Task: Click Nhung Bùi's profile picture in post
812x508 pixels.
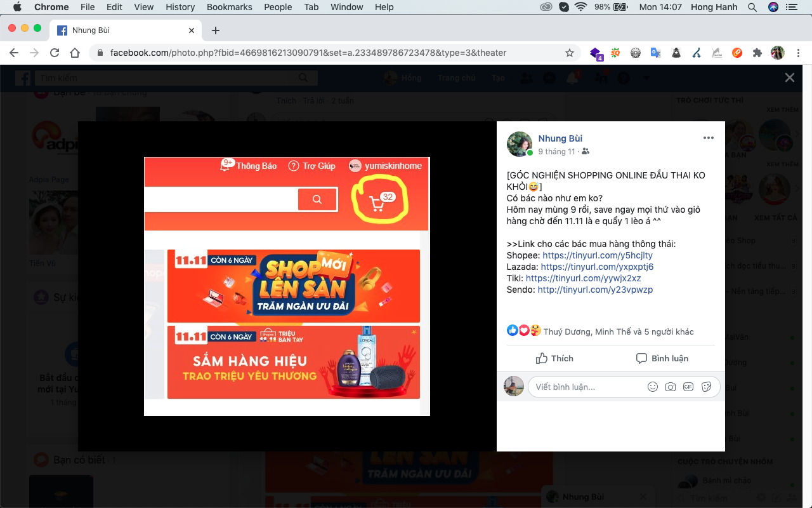Action: [519, 144]
